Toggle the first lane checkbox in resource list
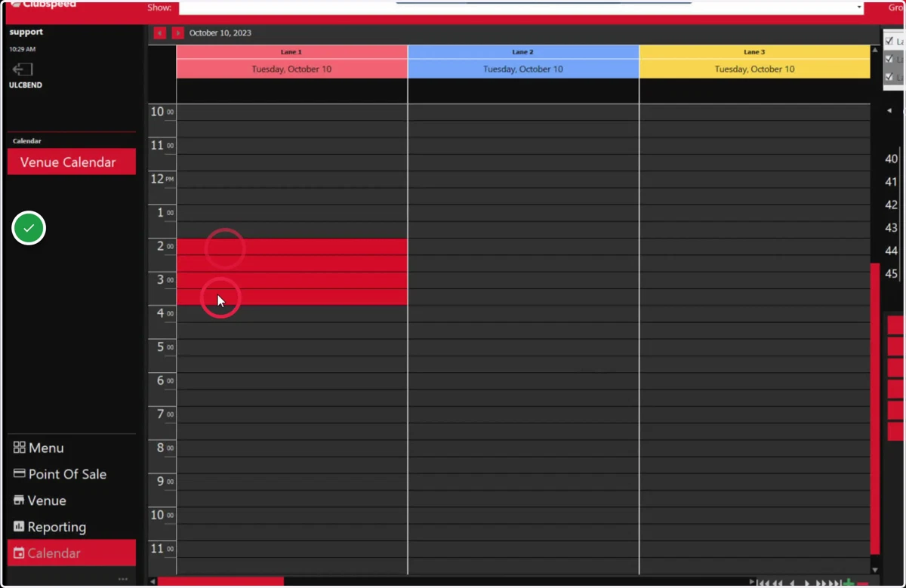 pyautogui.click(x=889, y=41)
